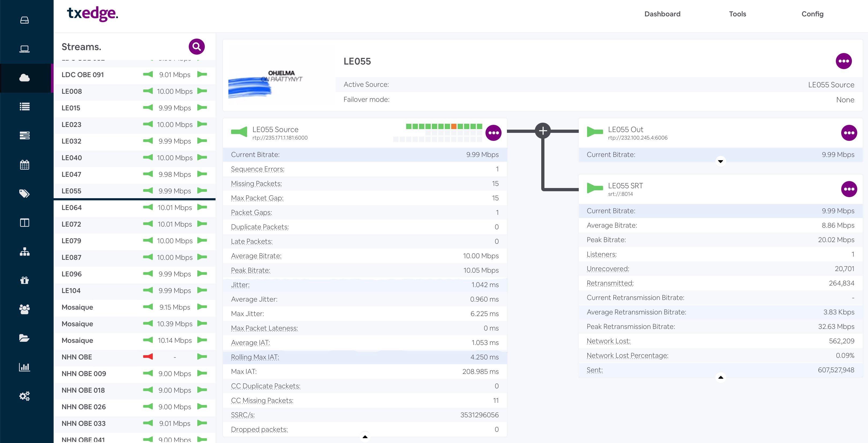The height and width of the screenshot is (443, 868).
Task: Open the gears settings icon in sidebar
Action: (25, 396)
